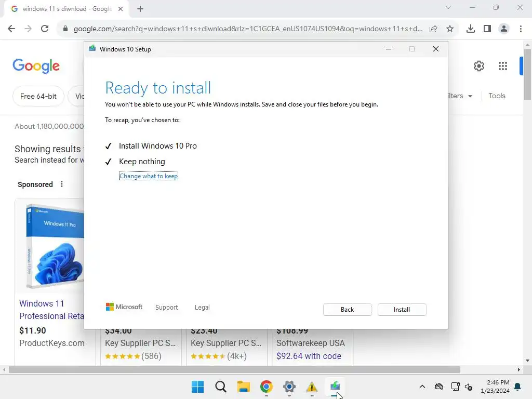The width and height of the screenshot is (532, 399).
Task: Open Chrome three-dot menu
Action: [x=521, y=29]
